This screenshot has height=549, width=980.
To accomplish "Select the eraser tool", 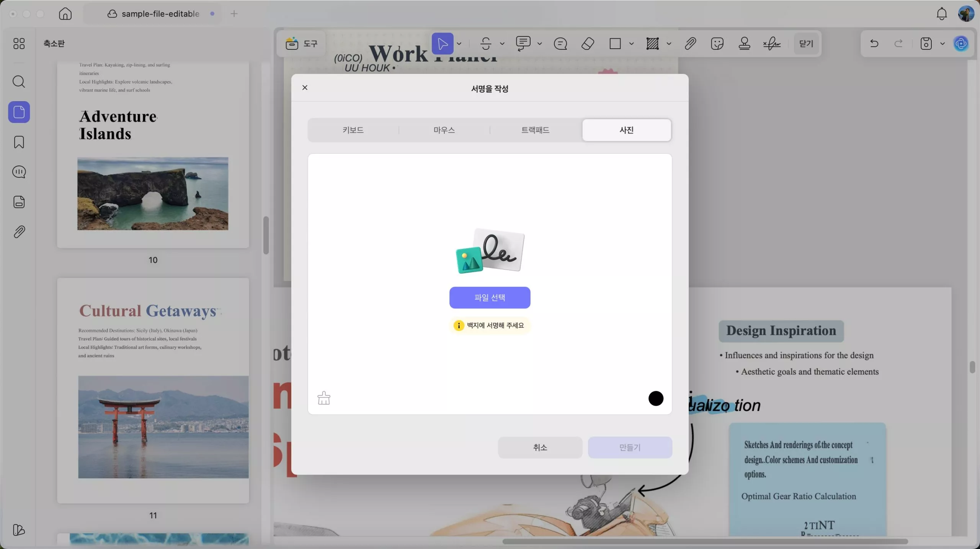I will [x=588, y=44].
